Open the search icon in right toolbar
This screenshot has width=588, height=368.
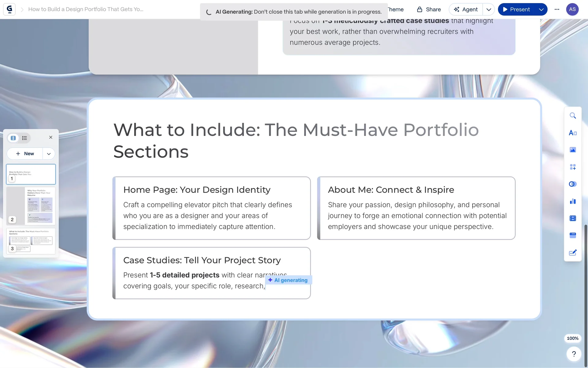(572, 116)
